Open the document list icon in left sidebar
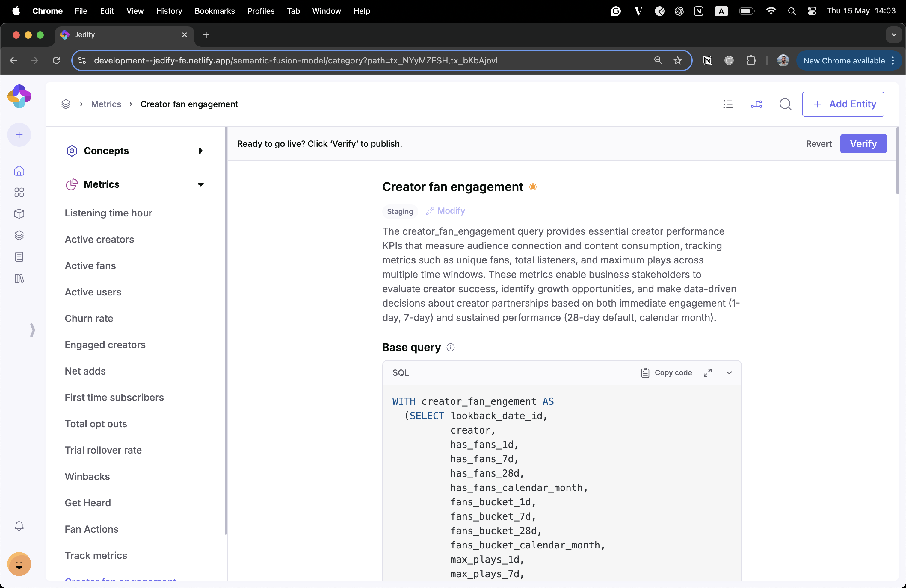This screenshot has height=588, width=906. 19,257
